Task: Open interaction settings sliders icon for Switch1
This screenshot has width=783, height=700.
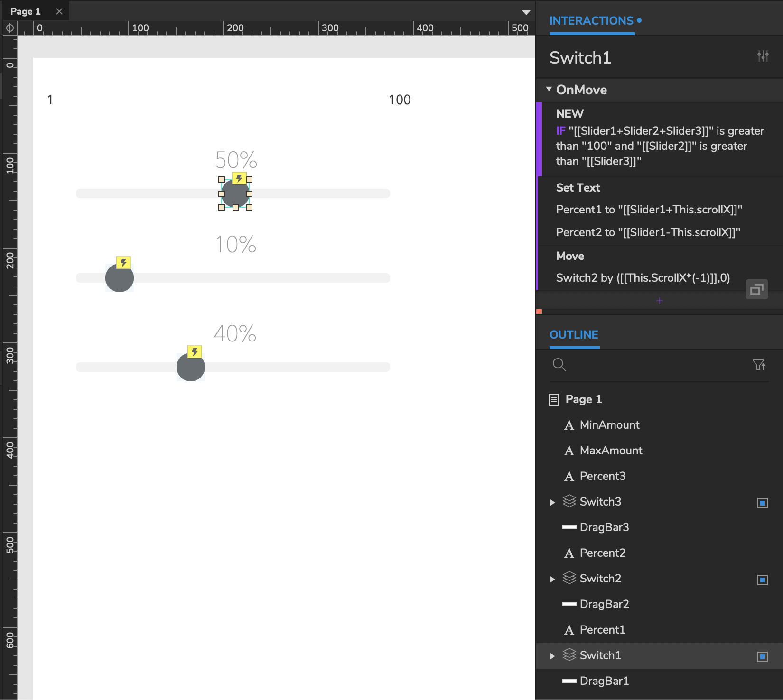Action: 763,56
